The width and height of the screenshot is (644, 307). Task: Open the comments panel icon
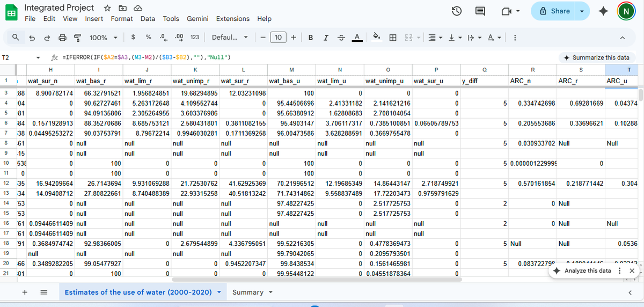[x=480, y=11]
